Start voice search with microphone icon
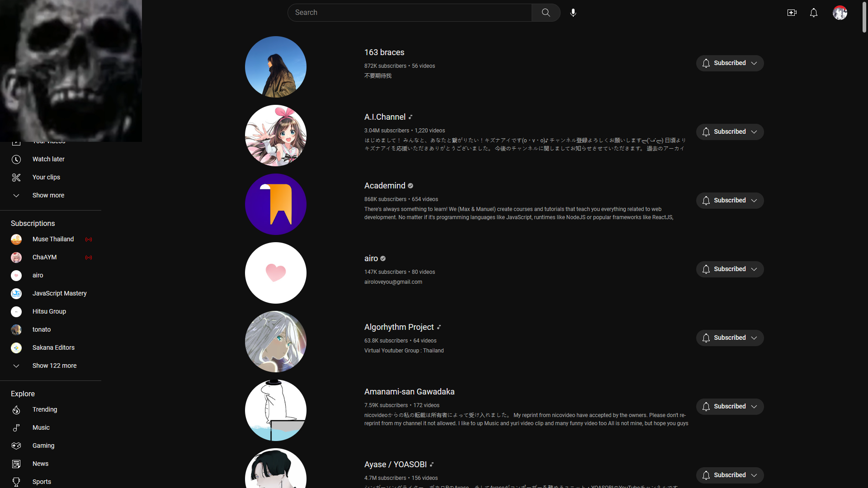This screenshot has height=488, width=868. point(573,13)
